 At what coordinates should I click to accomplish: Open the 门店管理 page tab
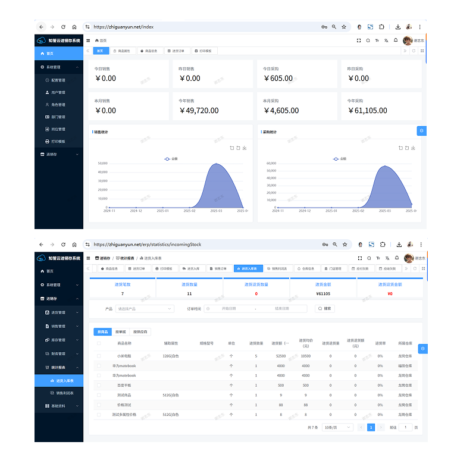tap(333, 269)
